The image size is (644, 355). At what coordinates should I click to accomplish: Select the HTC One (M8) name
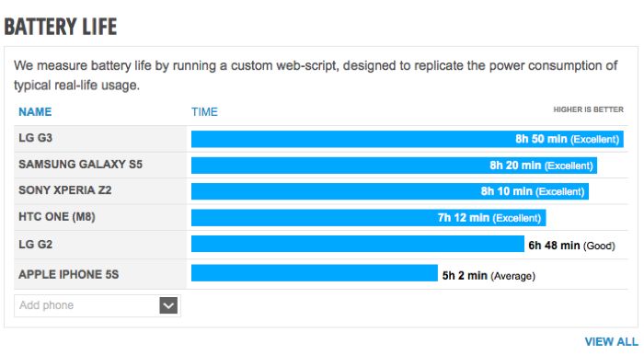[57, 217]
